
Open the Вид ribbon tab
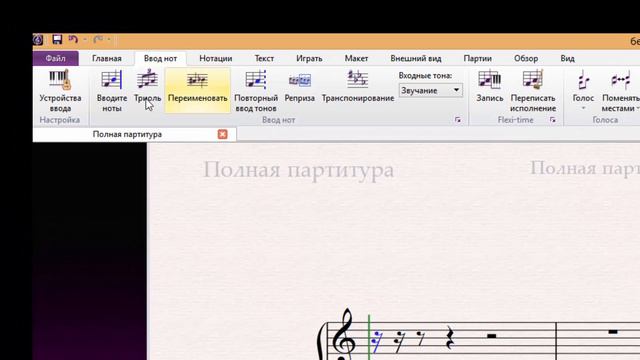coord(567,58)
